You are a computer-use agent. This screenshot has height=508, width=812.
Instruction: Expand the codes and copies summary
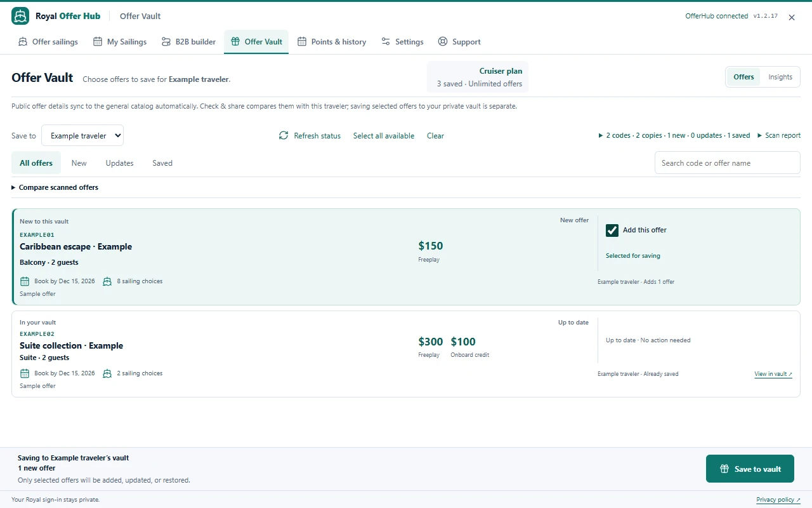[x=674, y=135]
